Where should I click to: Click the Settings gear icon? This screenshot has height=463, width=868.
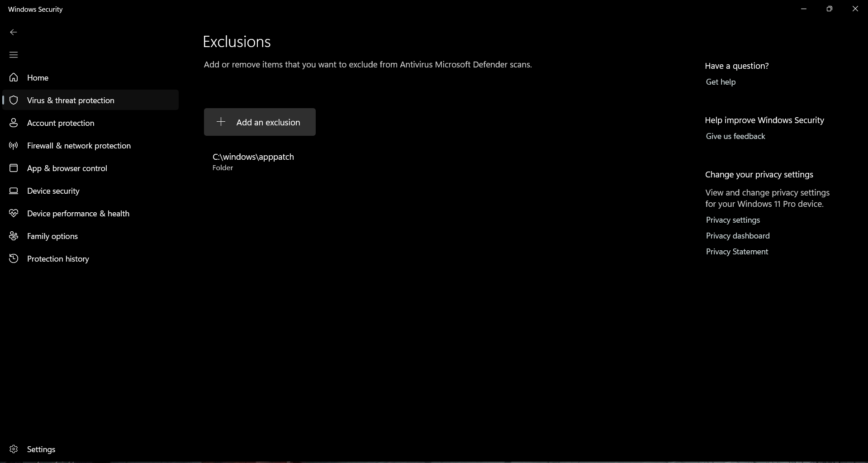tap(14, 449)
